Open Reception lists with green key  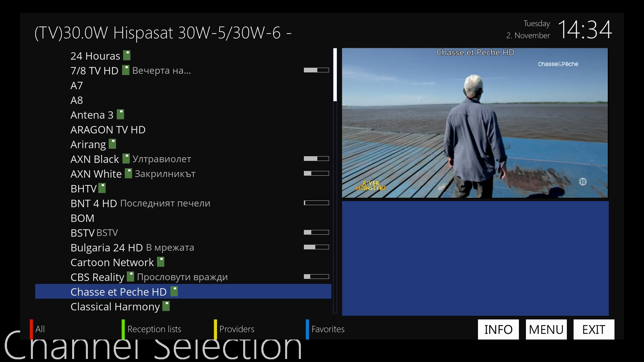151,329
